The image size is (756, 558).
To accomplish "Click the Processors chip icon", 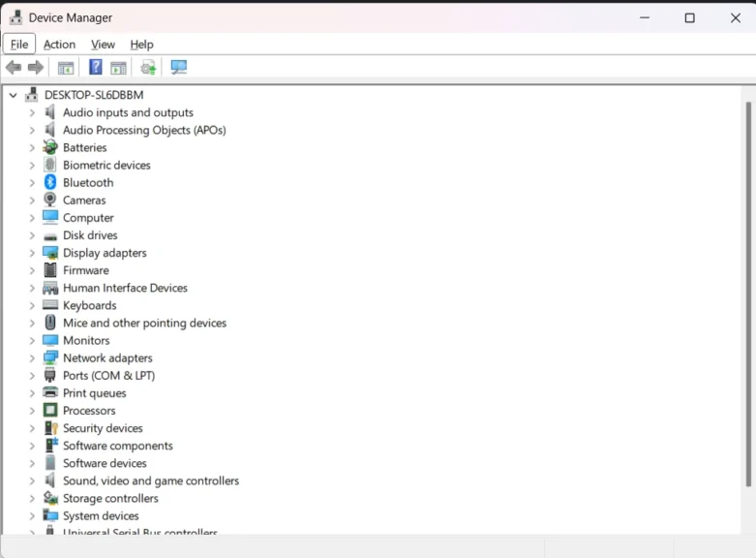I will [50, 411].
